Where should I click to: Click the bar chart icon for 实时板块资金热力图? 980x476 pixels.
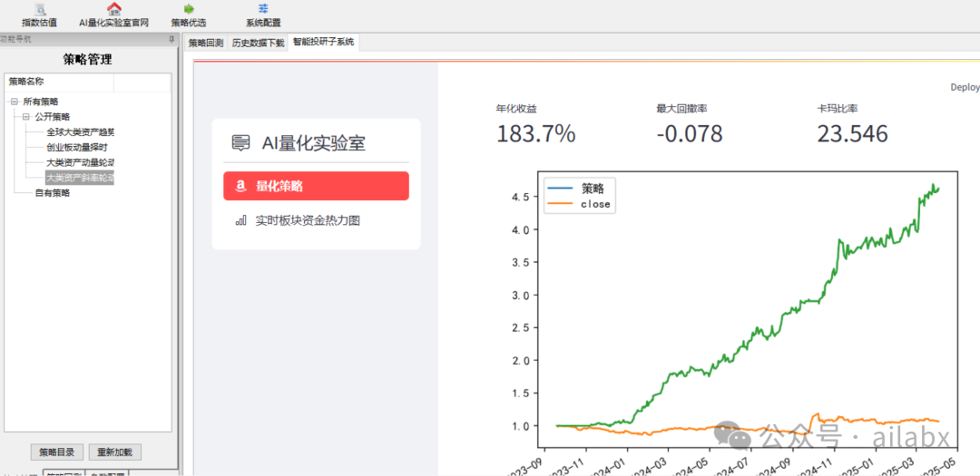pos(240,220)
